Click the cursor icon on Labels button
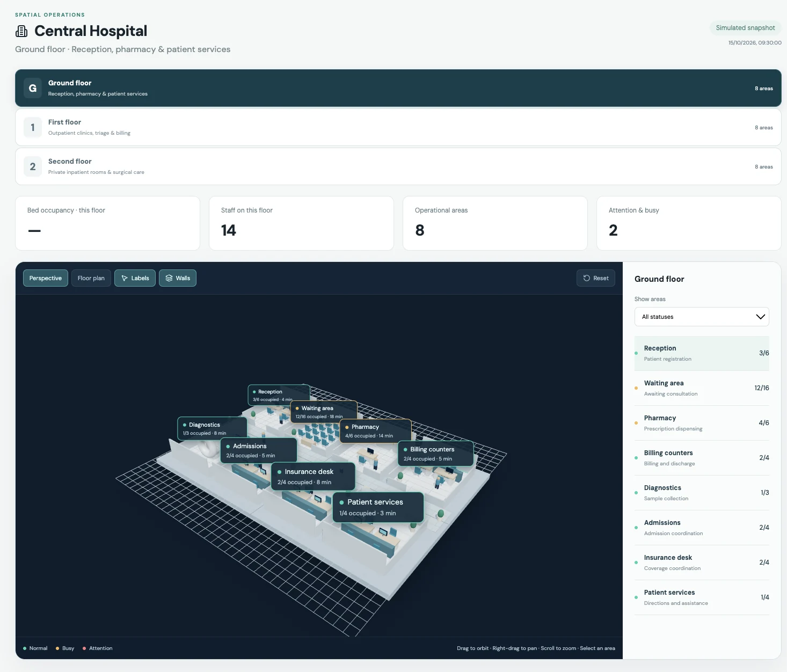Image resolution: width=787 pixels, height=672 pixels. coord(125,278)
